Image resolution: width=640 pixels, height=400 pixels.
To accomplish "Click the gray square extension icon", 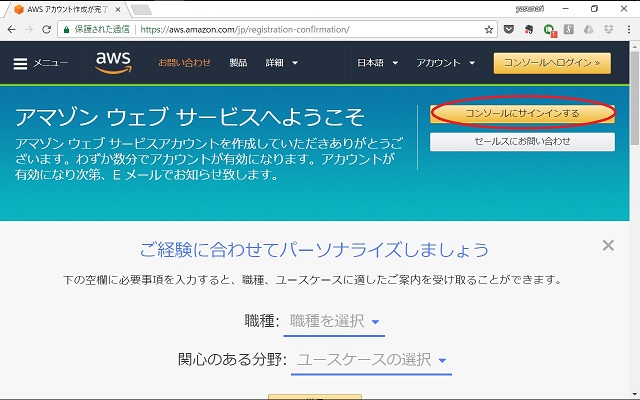I will tap(569, 29).
